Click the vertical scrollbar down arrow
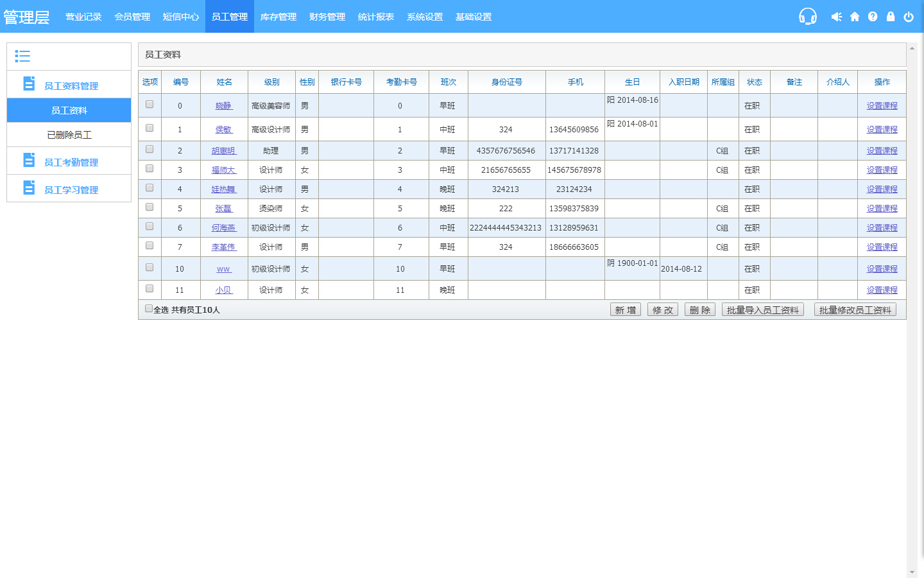 (912, 572)
